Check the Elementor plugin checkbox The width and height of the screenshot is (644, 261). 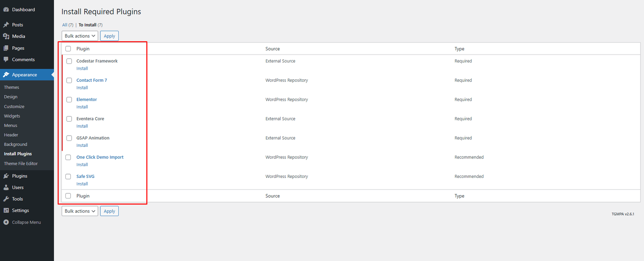point(69,100)
